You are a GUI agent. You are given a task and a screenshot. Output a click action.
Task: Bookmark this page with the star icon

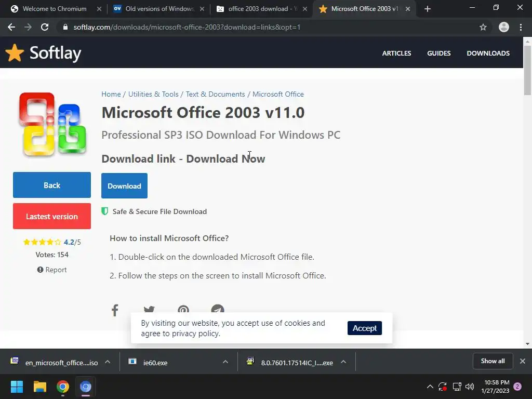click(483, 27)
